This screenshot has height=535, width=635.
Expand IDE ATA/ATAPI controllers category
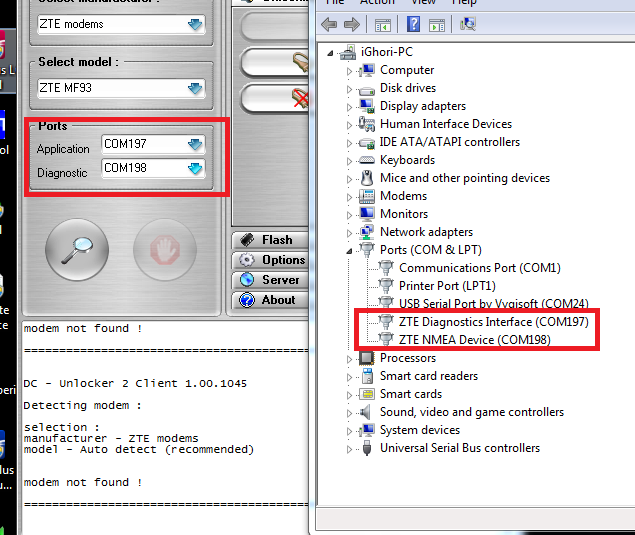tap(349, 143)
